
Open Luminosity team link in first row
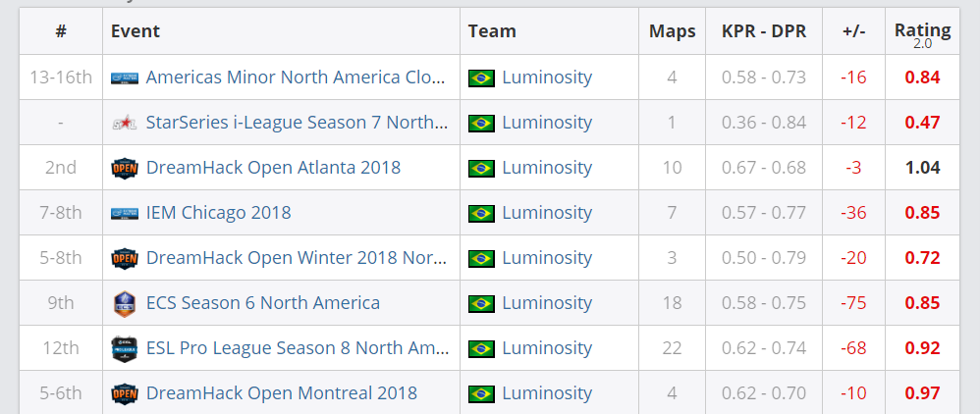point(547,78)
